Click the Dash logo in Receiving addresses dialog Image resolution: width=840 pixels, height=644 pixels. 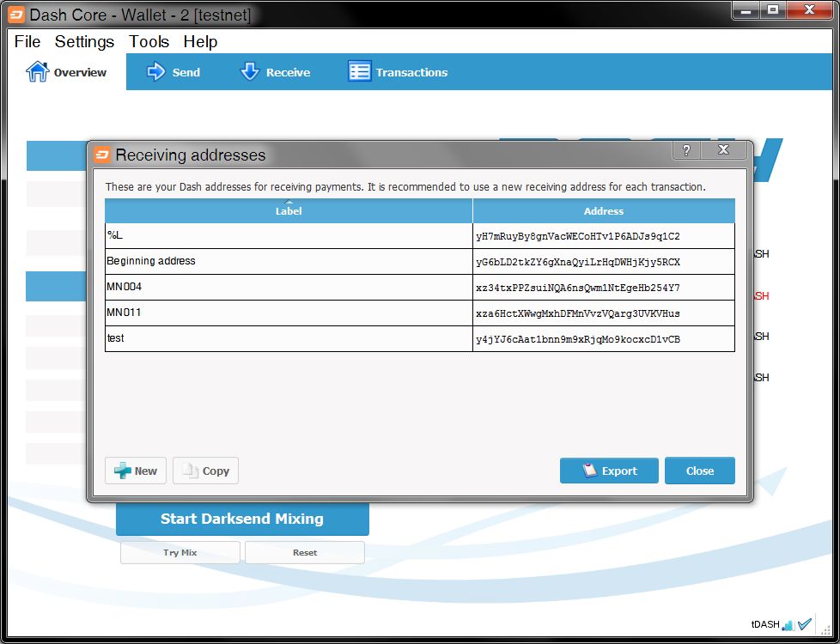(x=102, y=155)
